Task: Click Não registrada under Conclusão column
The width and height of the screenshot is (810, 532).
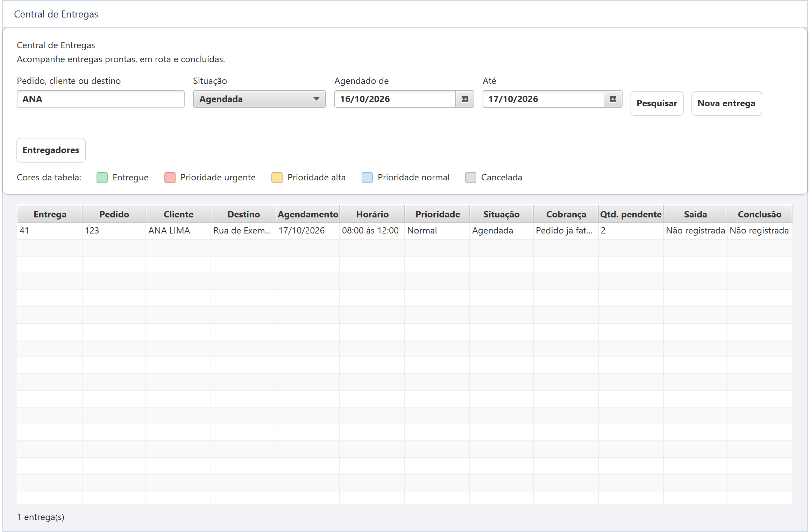Action: click(x=760, y=231)
